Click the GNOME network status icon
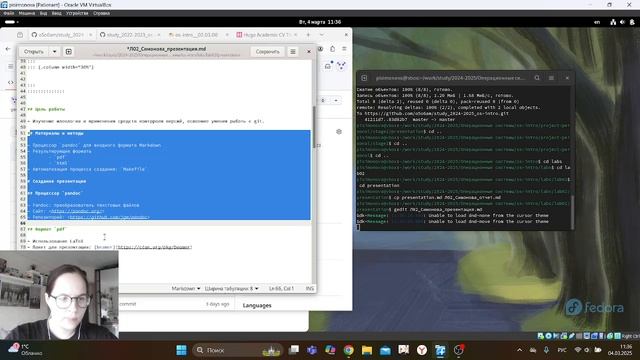The height and width of the screenshot is (360, 640). [x=613, y=22]
